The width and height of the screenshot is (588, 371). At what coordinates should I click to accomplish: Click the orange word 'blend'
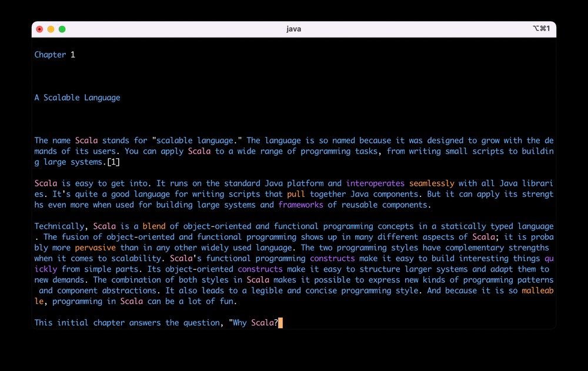[153, 226]
